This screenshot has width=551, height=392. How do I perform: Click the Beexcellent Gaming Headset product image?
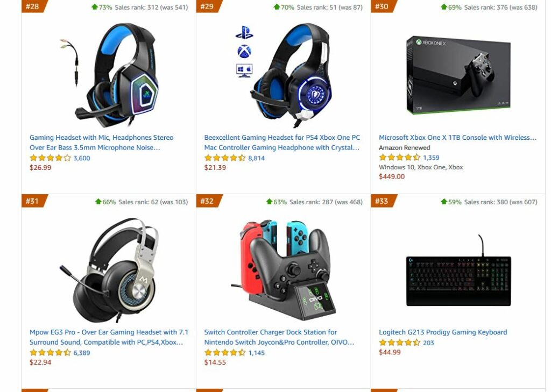(x=283, y=75)
